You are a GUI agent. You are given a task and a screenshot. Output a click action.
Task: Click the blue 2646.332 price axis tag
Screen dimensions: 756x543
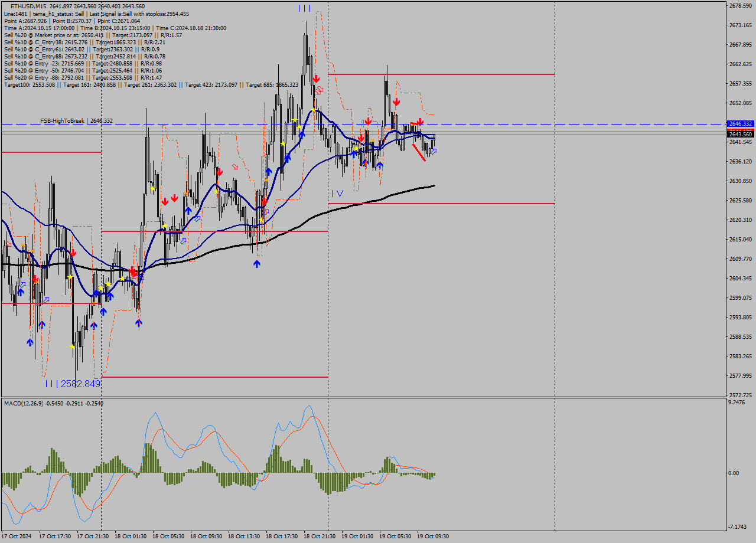740,124
